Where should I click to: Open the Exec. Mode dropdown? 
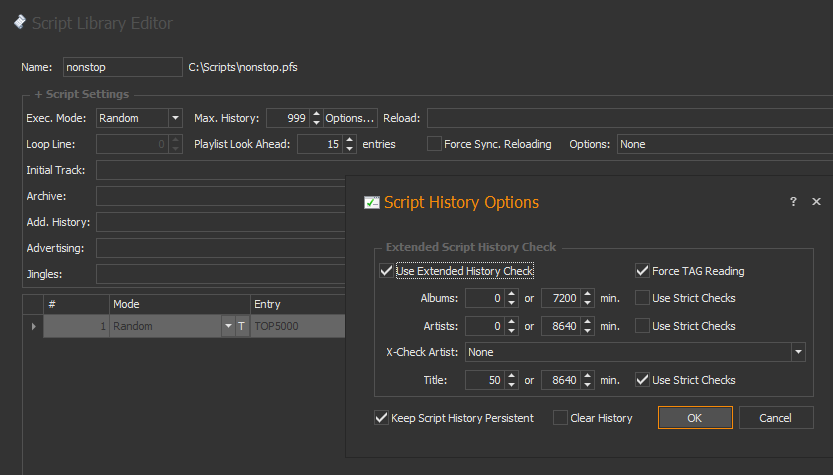coord(175,118)
